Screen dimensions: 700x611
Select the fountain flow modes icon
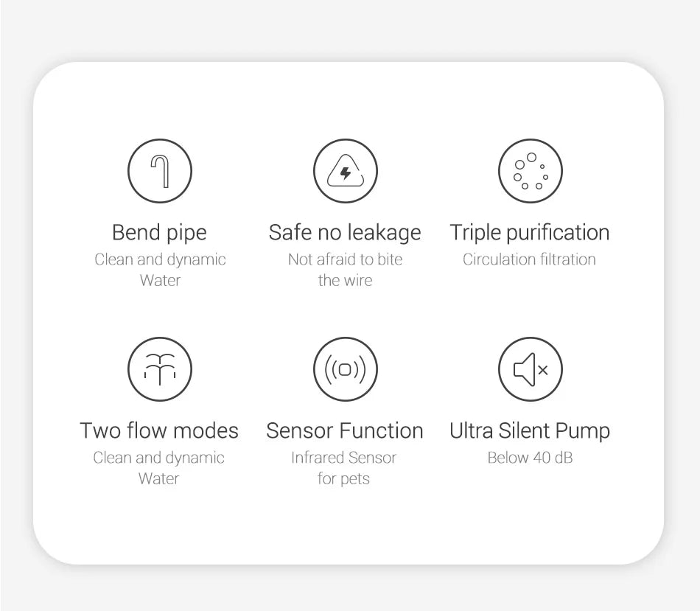[160, 369]
